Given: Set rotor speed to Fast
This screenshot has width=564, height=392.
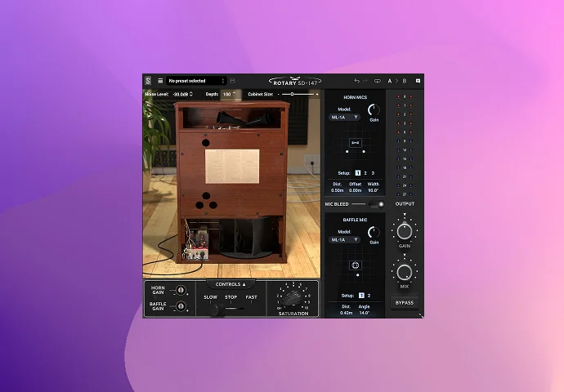Looking at the screenshot, I should click(252, 297).
